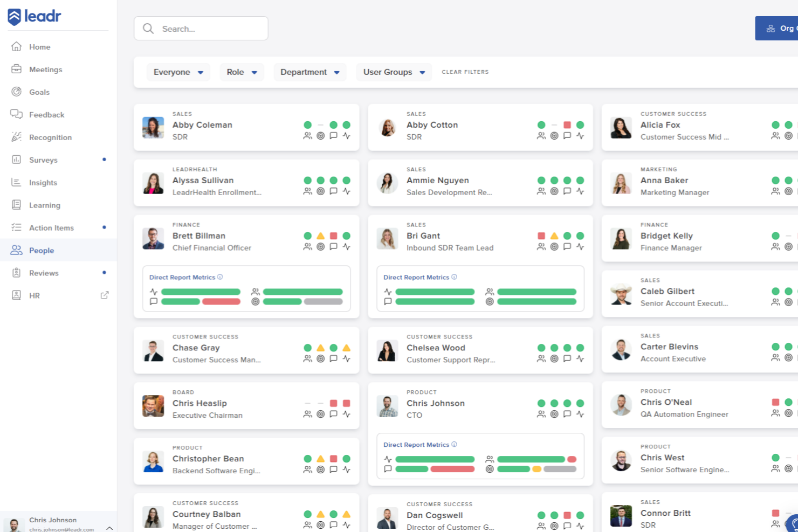Click the Goals target icon in sidebar
Image resolution: width=798 pixels, height=532 pixels.
pyautogui.click(x=17, y=92)
